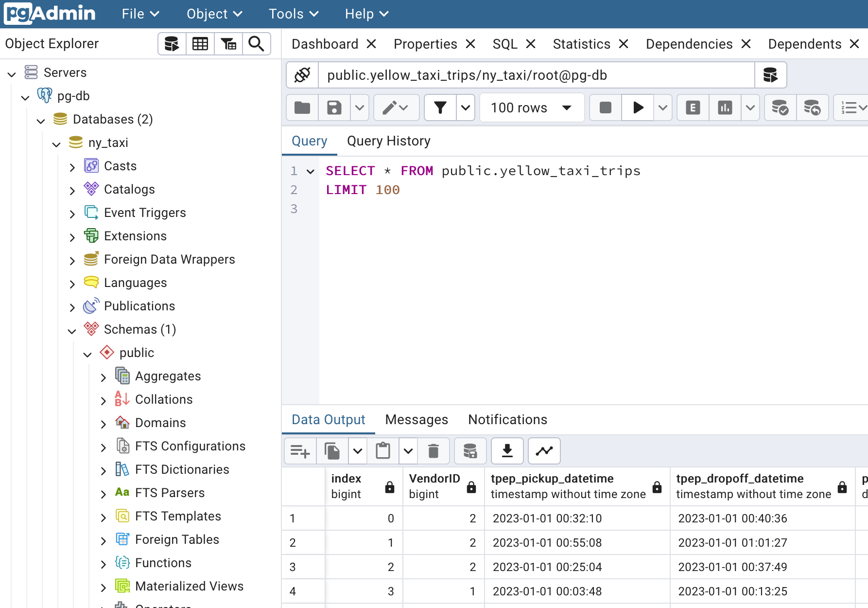The width and height of the screenshot is (868, 608).
Task: Stop the running query with the Stop button
Action: tap(606, 107)
